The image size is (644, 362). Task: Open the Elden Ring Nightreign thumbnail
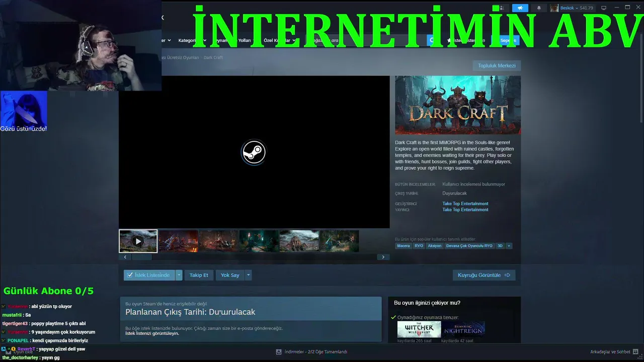pos(463,330)
